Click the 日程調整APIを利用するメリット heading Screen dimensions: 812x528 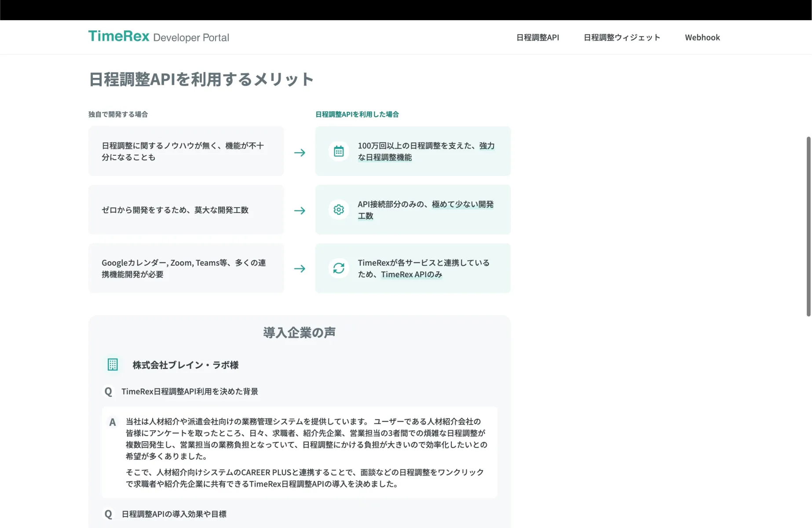point(201,80)
